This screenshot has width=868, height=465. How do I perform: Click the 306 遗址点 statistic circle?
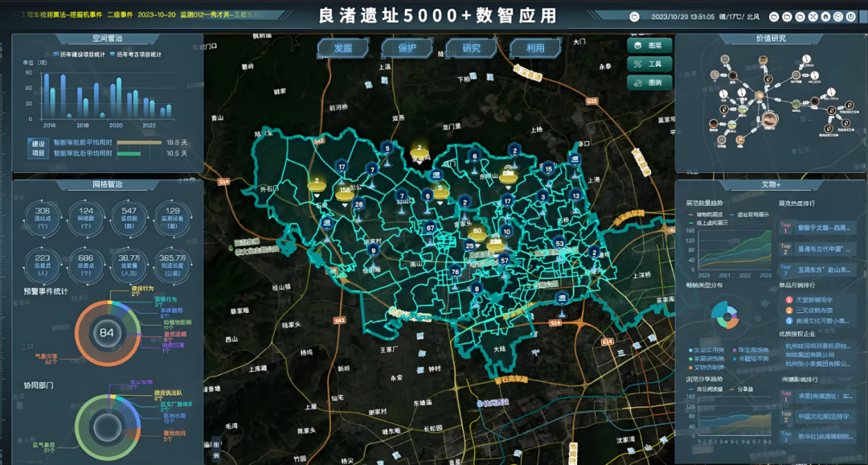43,215
